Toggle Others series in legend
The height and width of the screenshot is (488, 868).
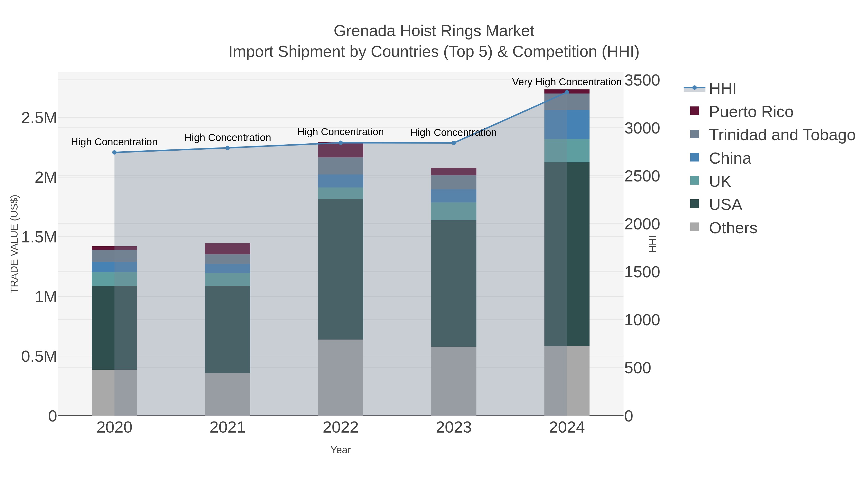(723, 228)
